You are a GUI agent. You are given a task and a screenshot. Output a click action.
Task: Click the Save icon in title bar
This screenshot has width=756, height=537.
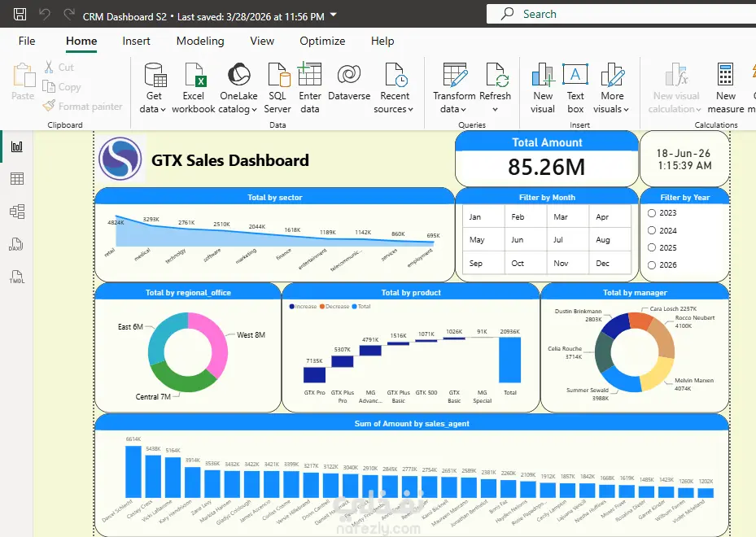20,14
